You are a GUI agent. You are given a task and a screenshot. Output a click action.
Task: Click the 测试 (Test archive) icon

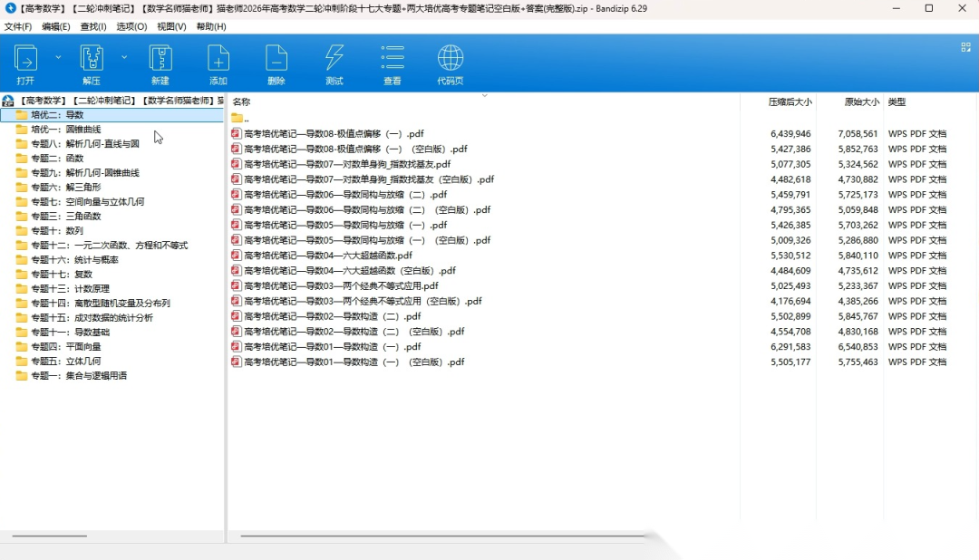coord(334,59)
